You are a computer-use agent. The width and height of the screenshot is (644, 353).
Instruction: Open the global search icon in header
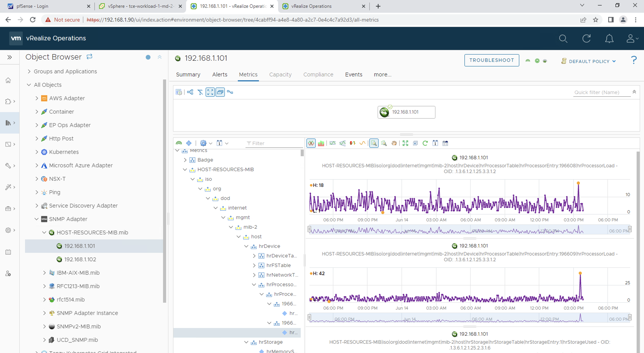563,39
